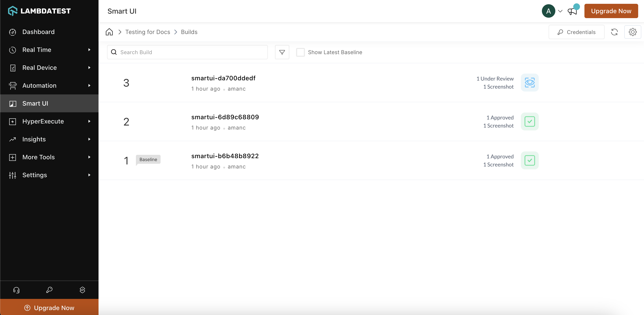Image resolution: width=644 pixels, height=315 pixels.
Task: Click the support headset icon
Action: tap(16, 290)
